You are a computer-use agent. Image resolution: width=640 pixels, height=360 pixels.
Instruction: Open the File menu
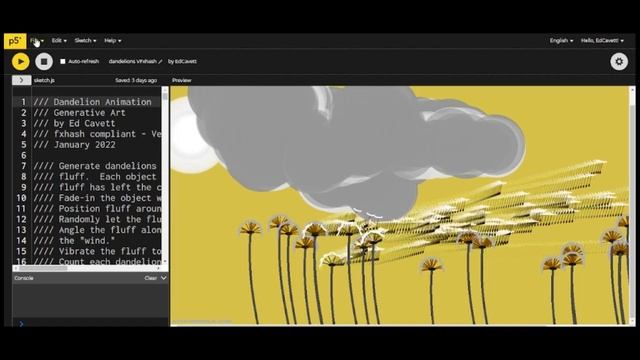pyautogui.click(x=37, y=40)
